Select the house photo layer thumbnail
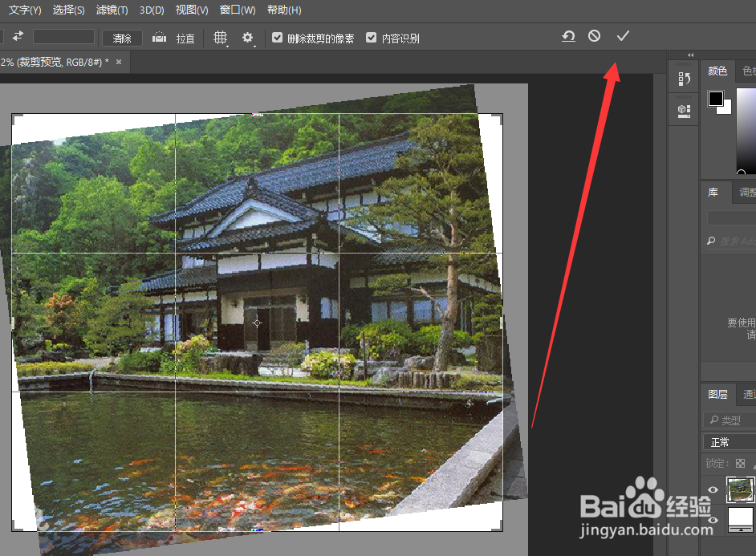Screen dimensions: 756x556 [740, 489]
